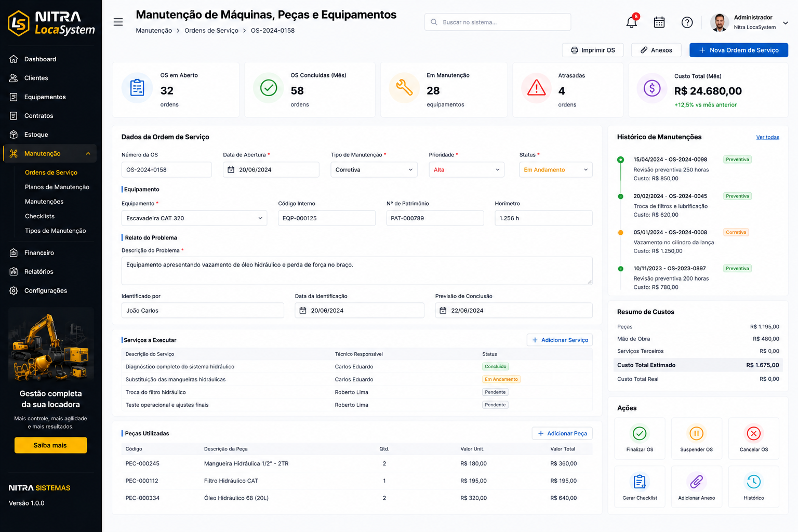Open the Equipamento dropdown Escavadeira CAT 320
This screenshot has width=798, height=532.
click(x=194, y=218)
